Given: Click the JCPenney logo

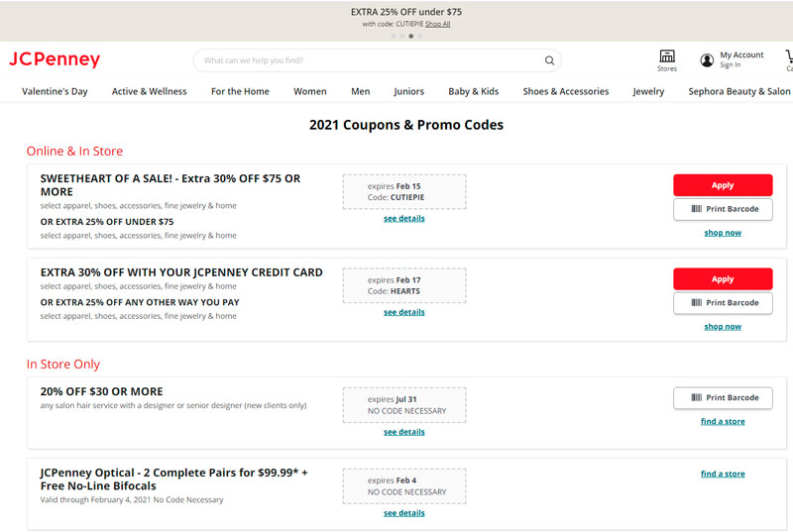Looking at the screenshot, I should pyautogui.click(x=55, y=59).
